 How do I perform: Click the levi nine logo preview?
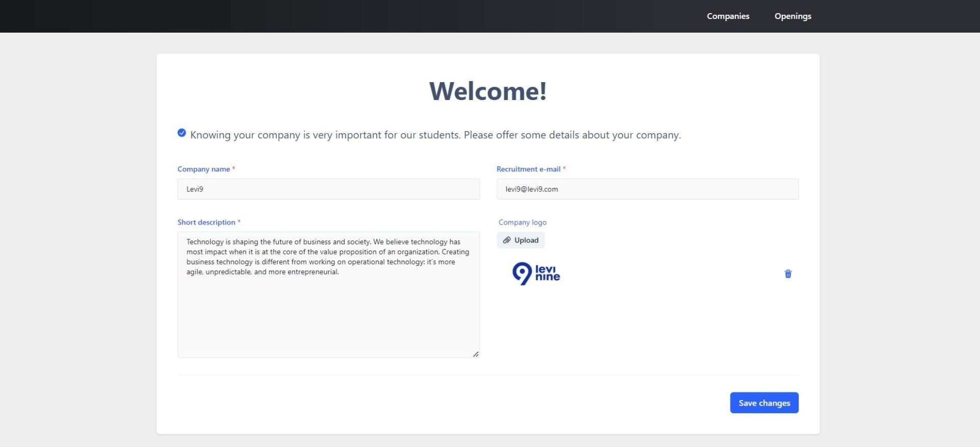tap(536, 274)
